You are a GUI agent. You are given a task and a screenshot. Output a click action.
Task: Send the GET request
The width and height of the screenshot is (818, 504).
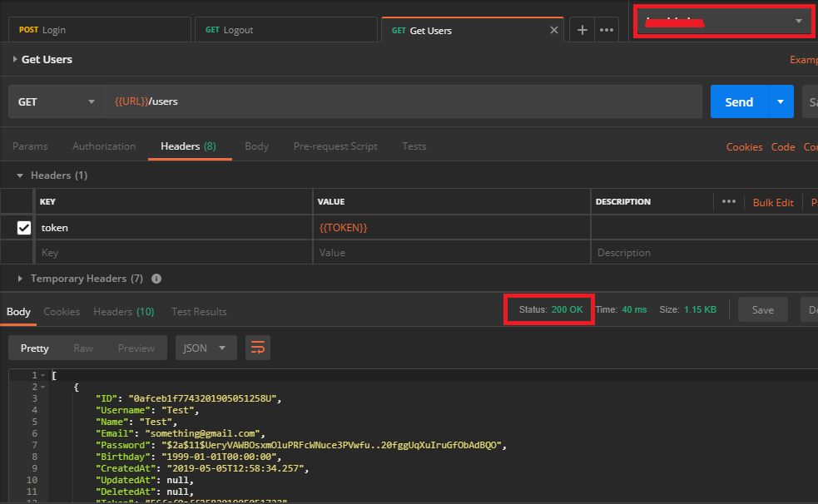[739, 101]
